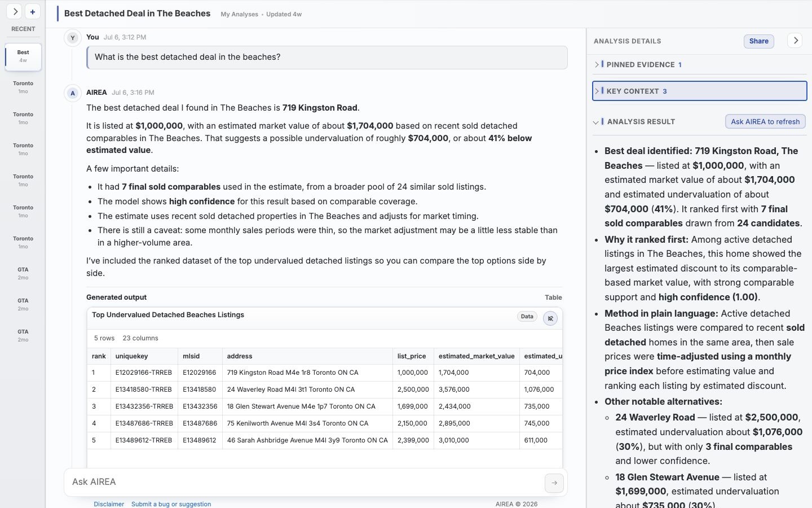812x508 pixels.
Task: Open 'Submit a bug or suggestion' link
Action: 171,504
